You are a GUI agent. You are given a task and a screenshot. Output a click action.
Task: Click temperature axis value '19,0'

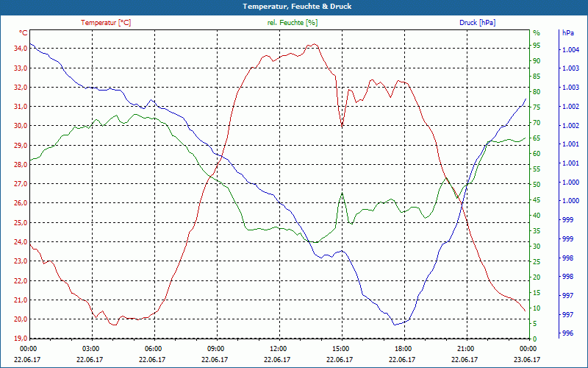(x=21, y=339)
